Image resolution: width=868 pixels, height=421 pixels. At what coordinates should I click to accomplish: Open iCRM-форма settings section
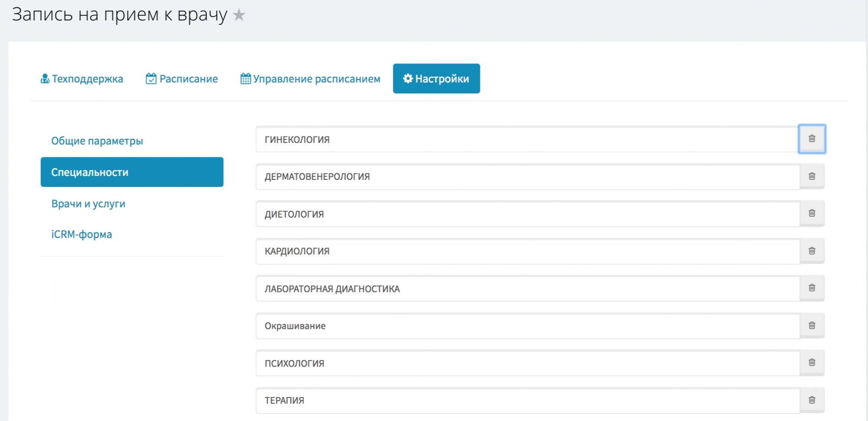click(82, 234)
